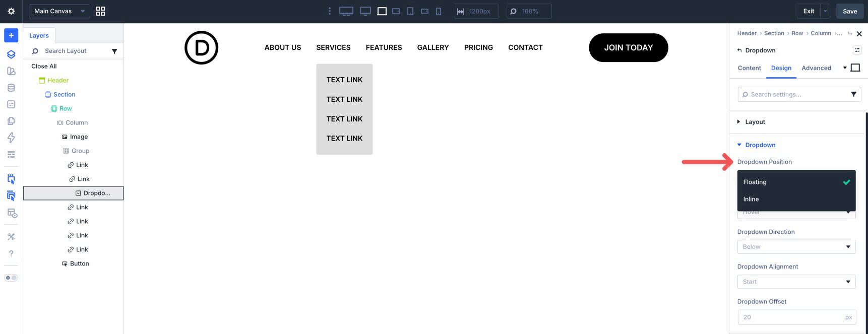Select the Section layer
The image size is (868, 334).
tap(64, 94)
